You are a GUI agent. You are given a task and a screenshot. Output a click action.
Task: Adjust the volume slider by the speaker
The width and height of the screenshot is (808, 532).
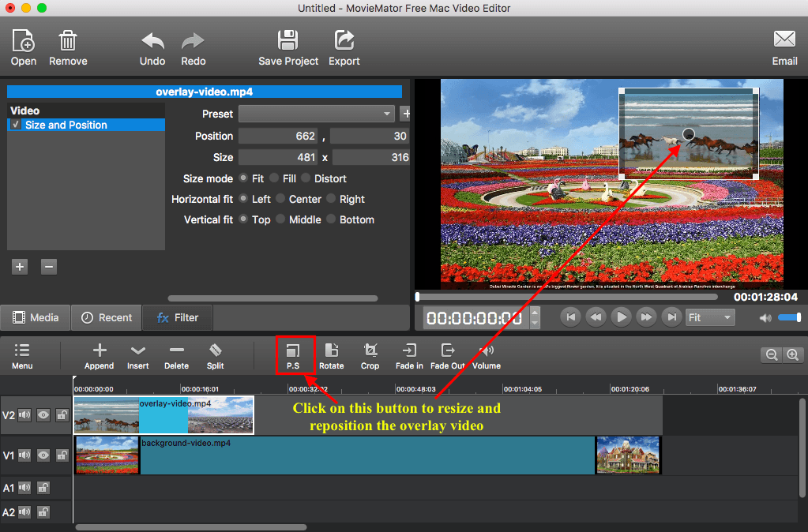tap(789, 317)
